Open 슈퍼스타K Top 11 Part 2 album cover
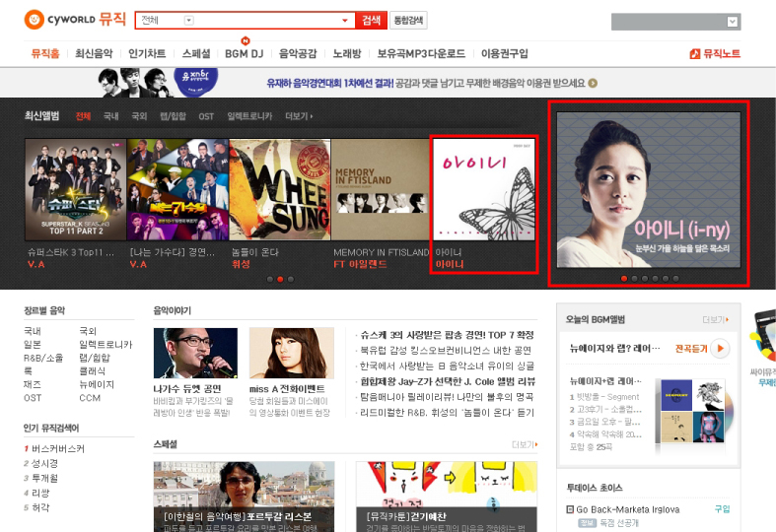This screenshot has height=532, width=776. 76,189
